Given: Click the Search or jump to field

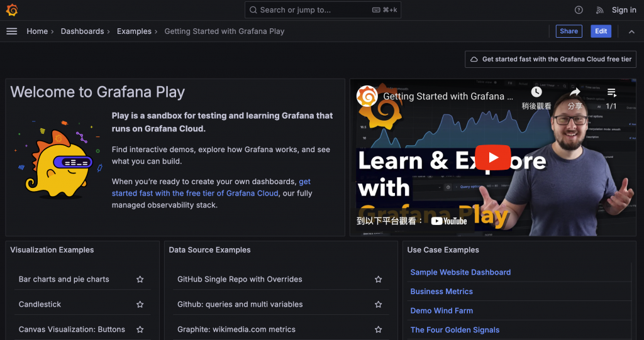Looking at the screenshot, I should point(323,10).
